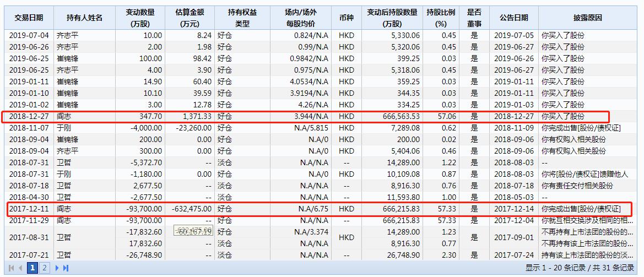
Task: Click the 持股比例 column header
Action: pos(441,18)
